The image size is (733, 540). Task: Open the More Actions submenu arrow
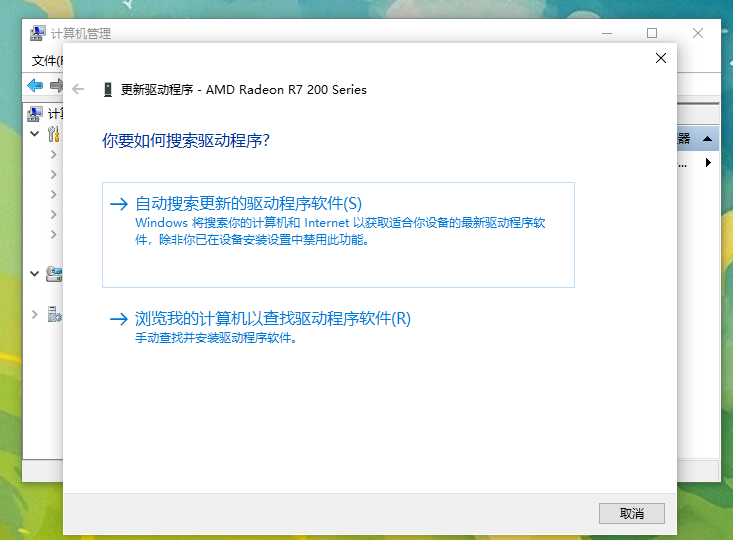[708, 162]
